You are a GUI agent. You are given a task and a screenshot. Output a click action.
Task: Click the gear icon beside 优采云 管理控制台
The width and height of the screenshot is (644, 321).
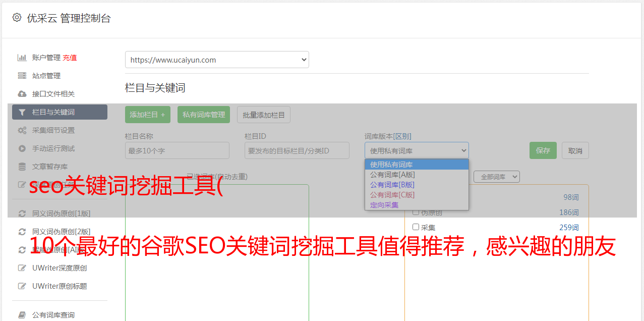[17, 18]
